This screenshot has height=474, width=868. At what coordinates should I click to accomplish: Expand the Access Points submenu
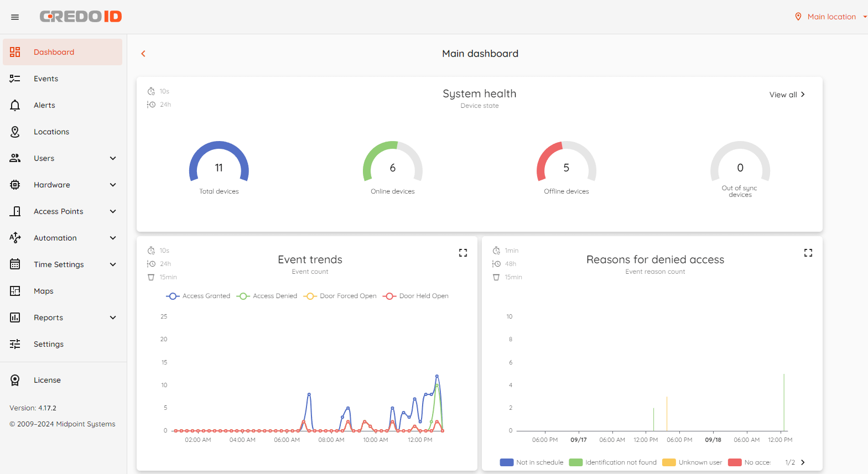(x=113, y=211)
